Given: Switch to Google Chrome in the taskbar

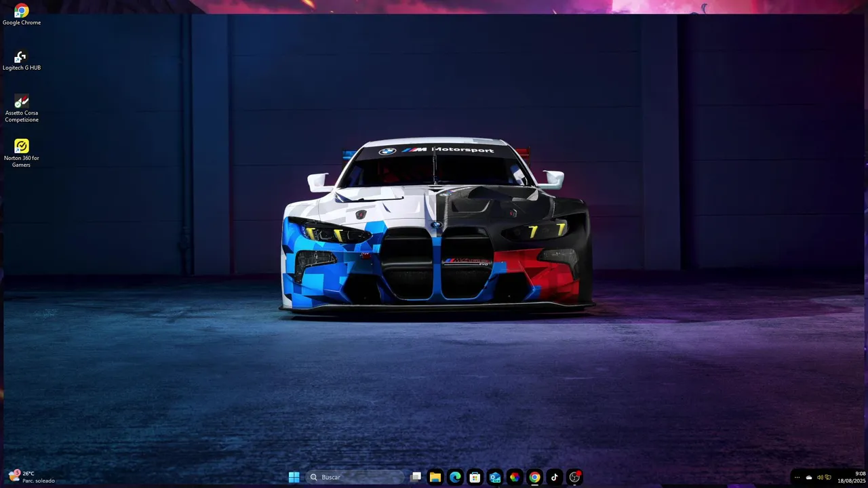Looking at the screenshot, I should point(535,477).
